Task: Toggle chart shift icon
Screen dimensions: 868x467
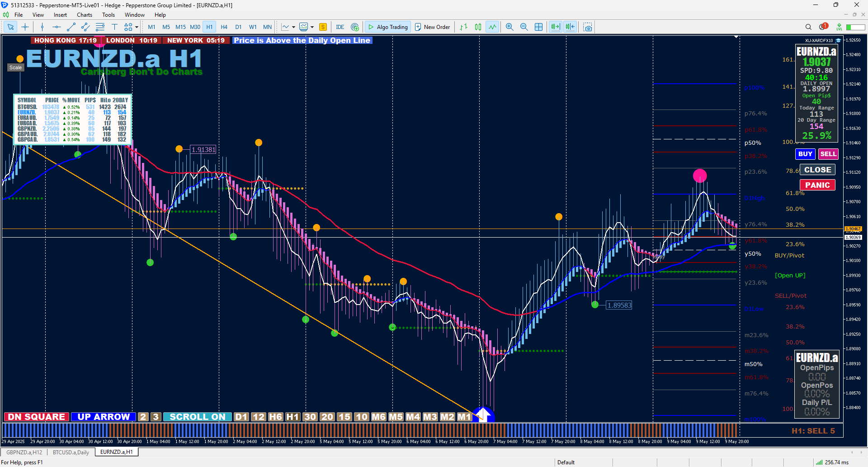Action: click(x=570, y=27)
